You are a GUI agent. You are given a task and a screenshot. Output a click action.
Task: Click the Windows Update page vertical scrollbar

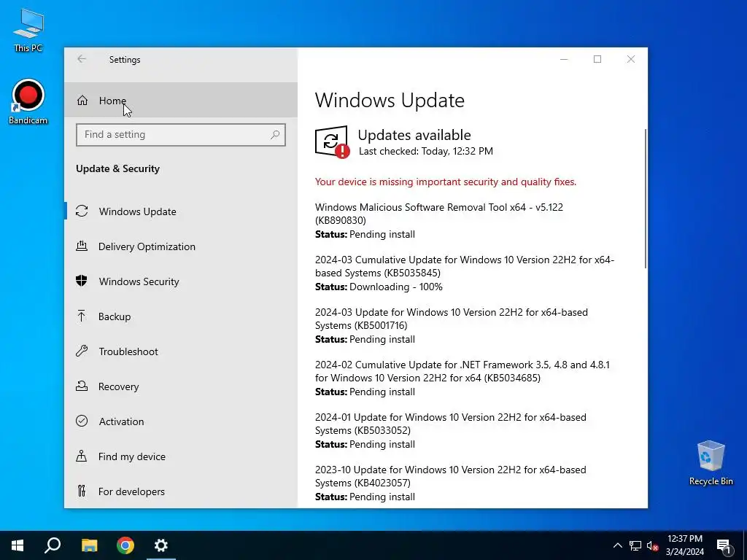(x=645, y=198)
